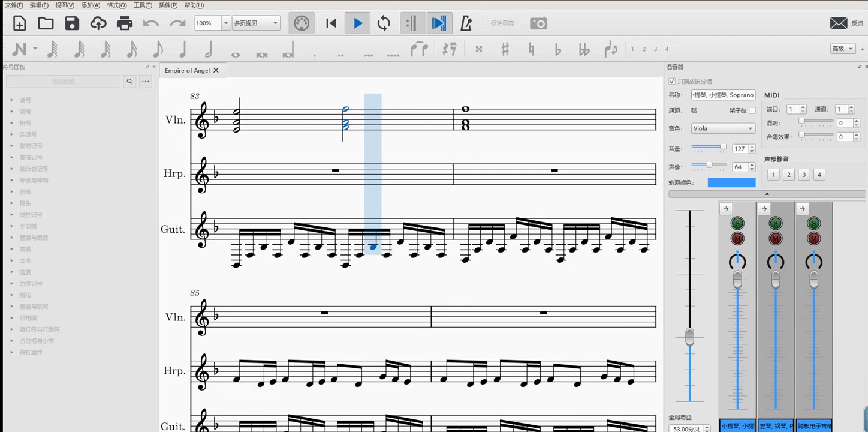This screenshot has width=868, height=432.
Task: Add a double augmentation dot
Action: tap(340, 55)
